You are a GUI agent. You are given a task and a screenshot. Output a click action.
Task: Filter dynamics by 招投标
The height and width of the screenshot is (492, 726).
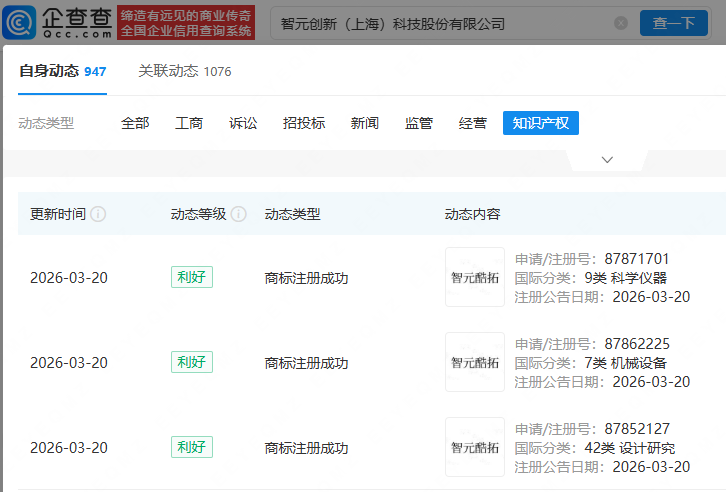pos(304,123)
